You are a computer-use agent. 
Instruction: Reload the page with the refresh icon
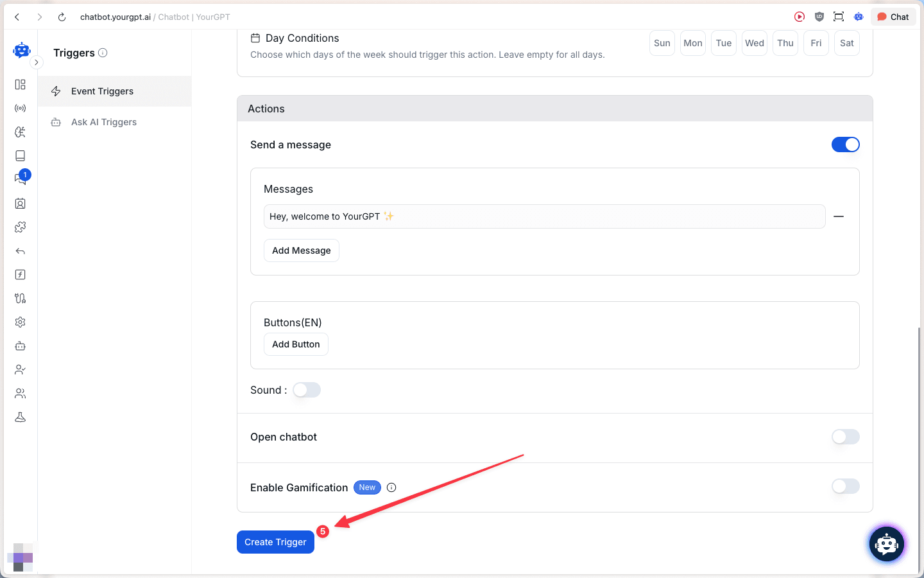point(62,17)
